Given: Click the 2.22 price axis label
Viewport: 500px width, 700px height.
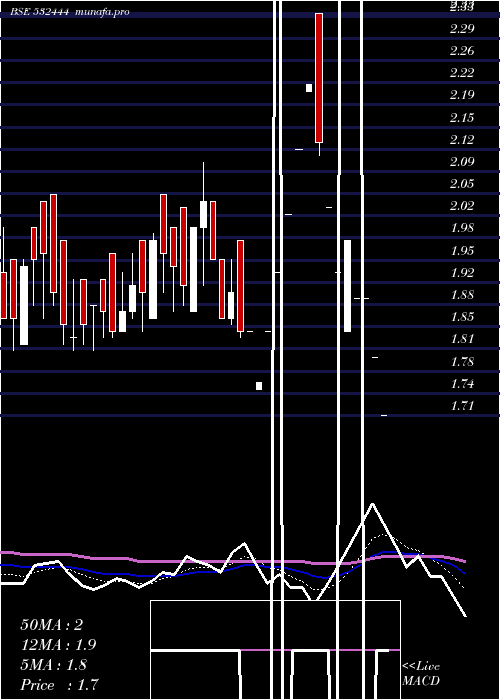Looking at the screenshot, I should tap(462, 72).
